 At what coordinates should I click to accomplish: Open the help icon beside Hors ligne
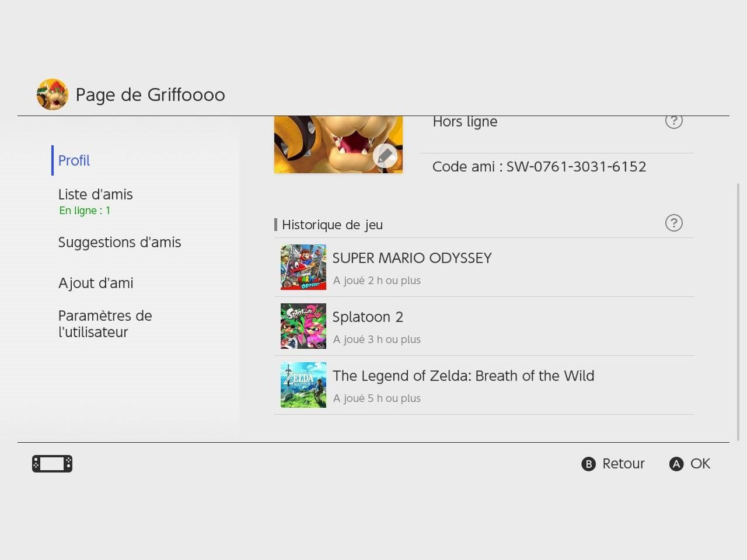[674, 121]
